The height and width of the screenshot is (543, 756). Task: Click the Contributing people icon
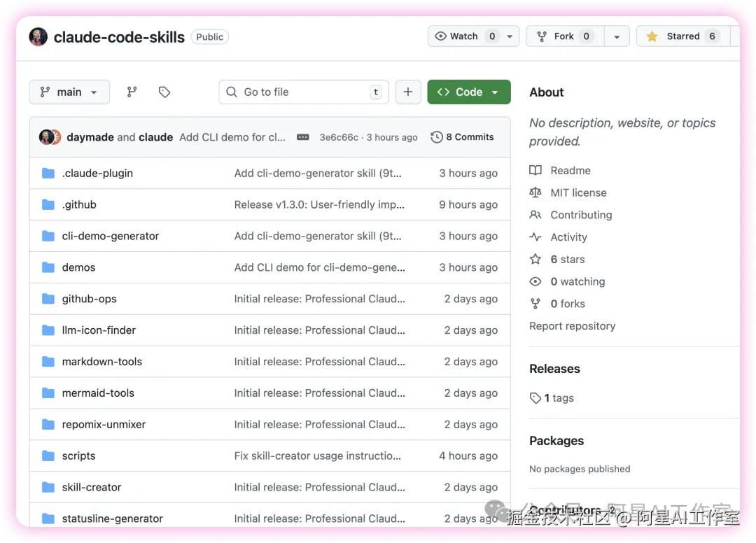[x=535, y=215]
